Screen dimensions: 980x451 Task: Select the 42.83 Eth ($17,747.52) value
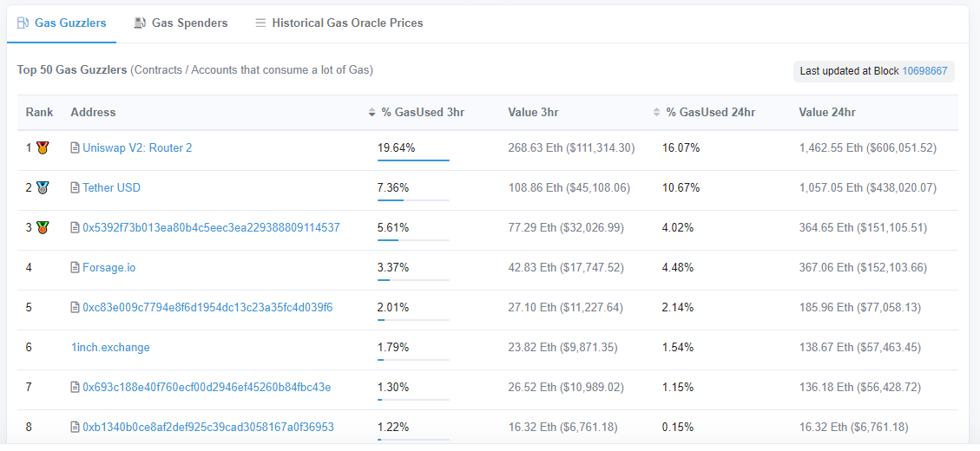tap(566, 267)
